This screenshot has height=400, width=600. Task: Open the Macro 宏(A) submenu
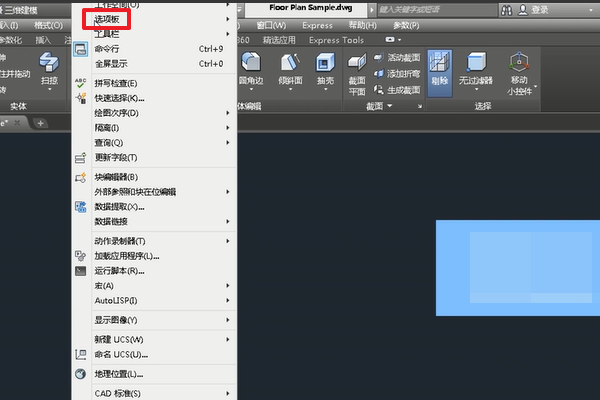[x=153, y=286]
